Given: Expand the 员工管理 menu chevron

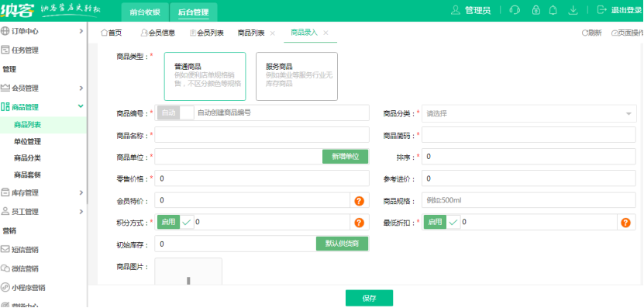Looking at the screenshot, I should pos(81,211).
